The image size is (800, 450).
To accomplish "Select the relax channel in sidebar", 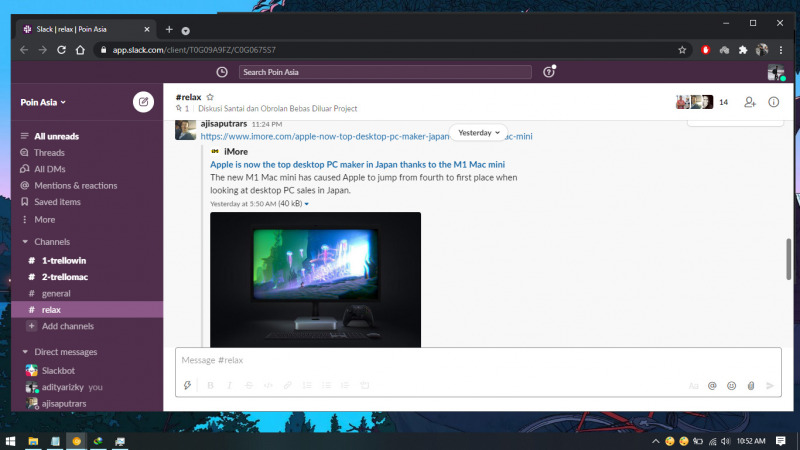I will [87, 310].
